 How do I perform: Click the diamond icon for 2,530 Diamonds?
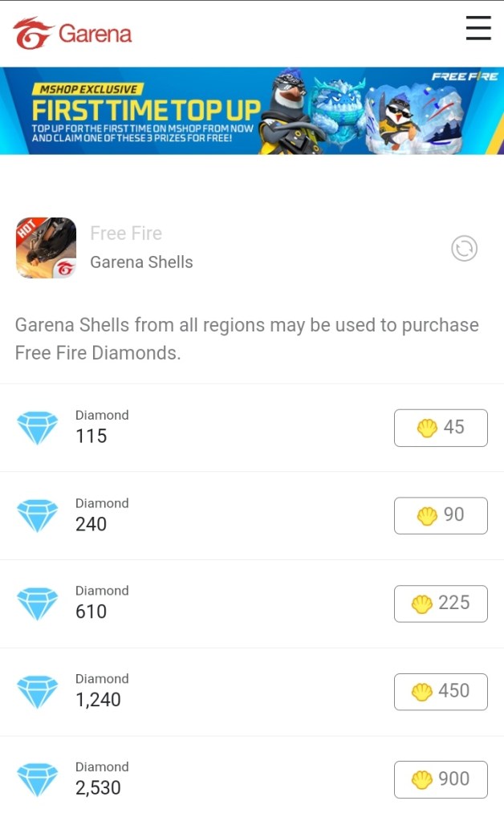pos(38,779)
